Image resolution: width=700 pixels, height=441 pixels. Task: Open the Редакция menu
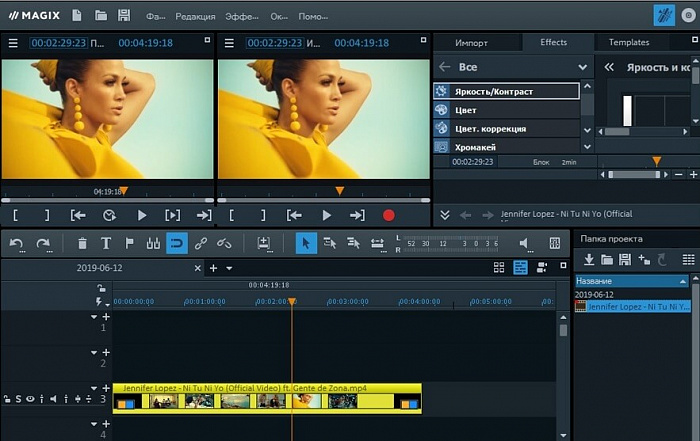click(195, 17)
